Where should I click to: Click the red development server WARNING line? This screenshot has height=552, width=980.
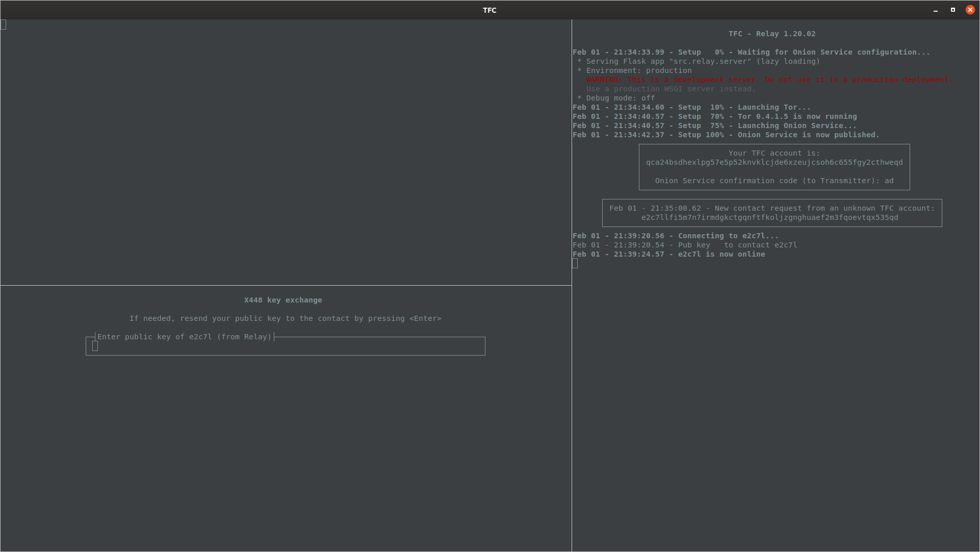click(x=769, y=80)
